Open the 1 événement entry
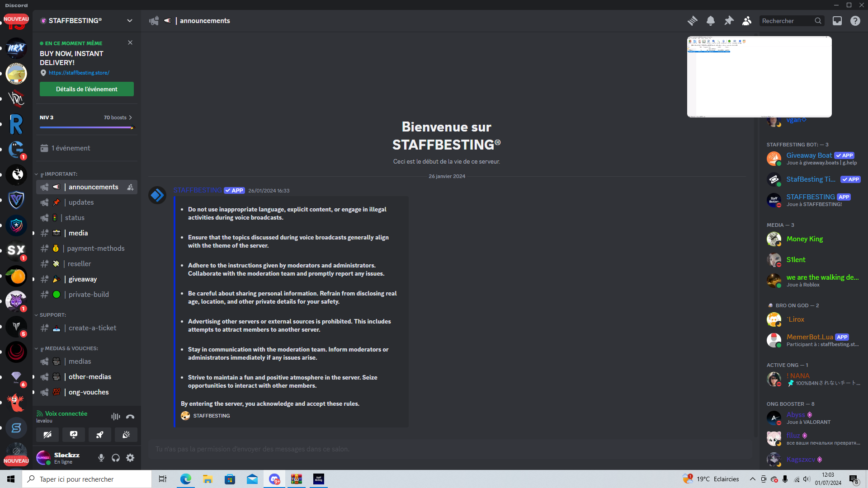 click(x=87, y=148)
